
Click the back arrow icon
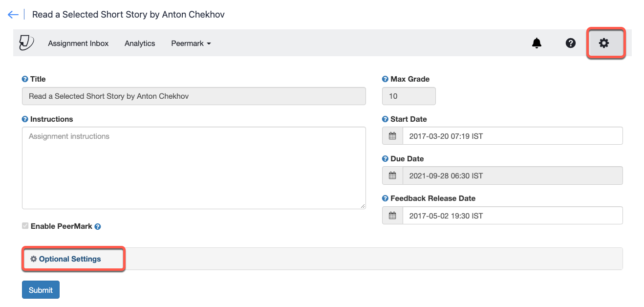(x=13, y=15)
